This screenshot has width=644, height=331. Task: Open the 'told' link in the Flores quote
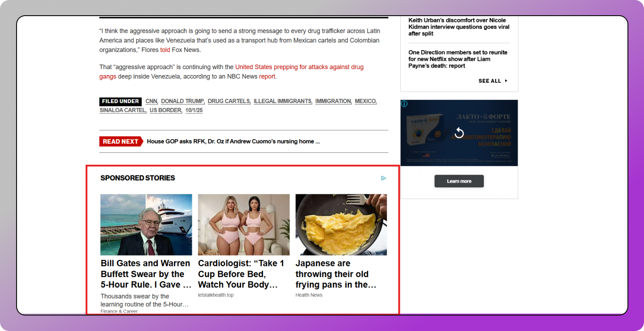coord(165,50)
